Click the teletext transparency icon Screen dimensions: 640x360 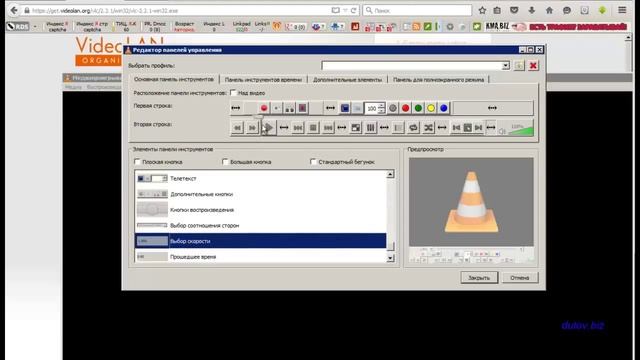point(357,108)
